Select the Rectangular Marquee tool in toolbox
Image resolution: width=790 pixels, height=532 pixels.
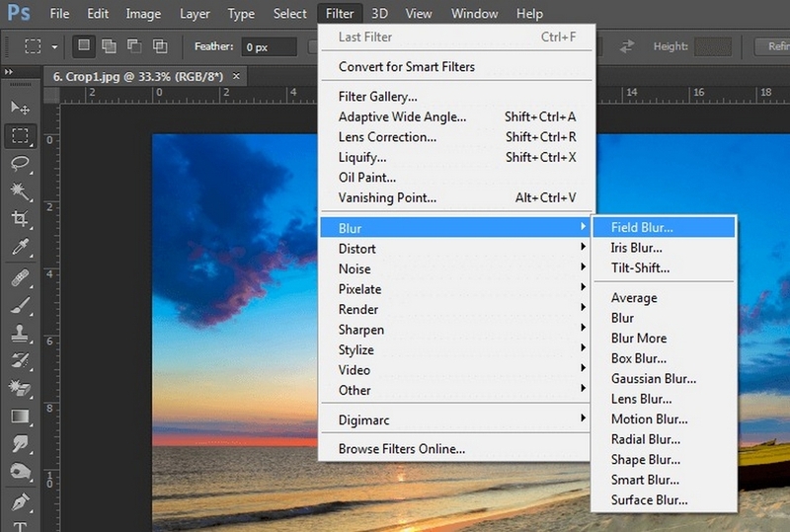(x=20, y=135)
